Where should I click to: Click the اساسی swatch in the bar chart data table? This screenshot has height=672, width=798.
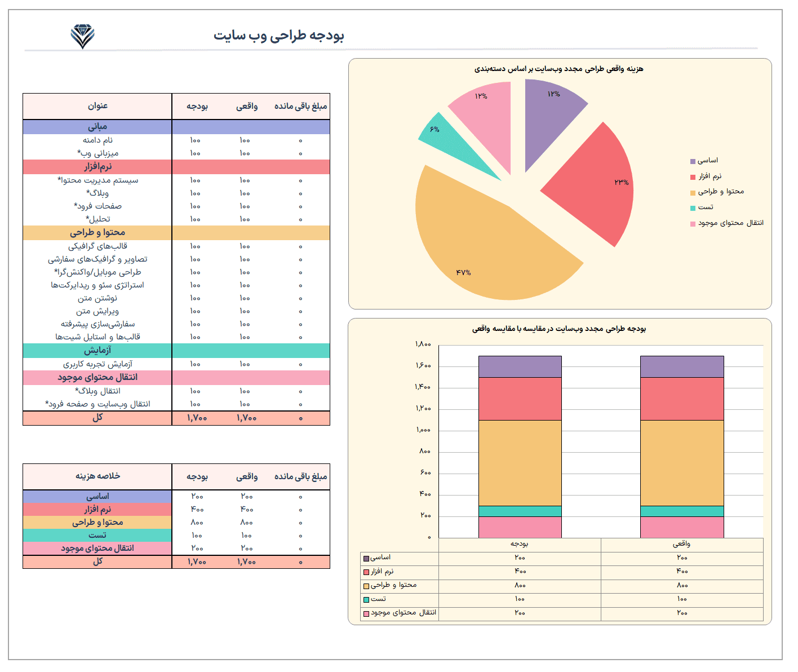(366, 559)
